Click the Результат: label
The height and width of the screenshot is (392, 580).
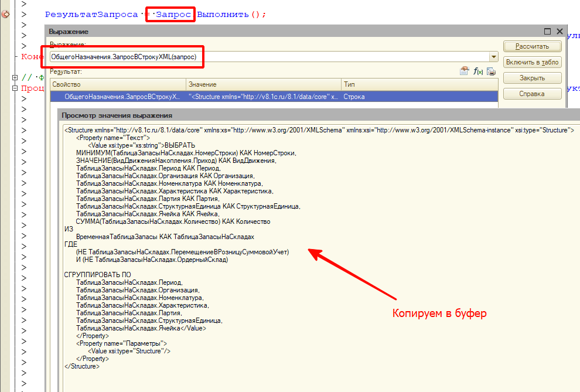(x=66, y=71)
